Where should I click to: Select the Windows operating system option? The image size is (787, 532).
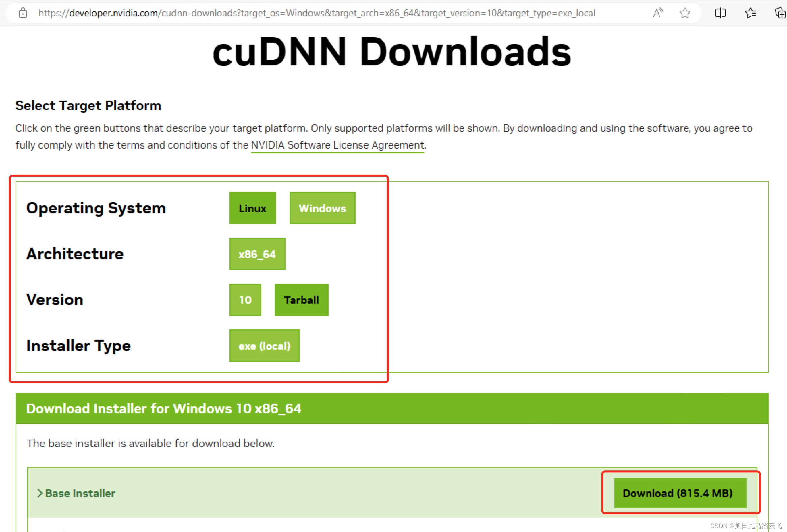point(322,208)
